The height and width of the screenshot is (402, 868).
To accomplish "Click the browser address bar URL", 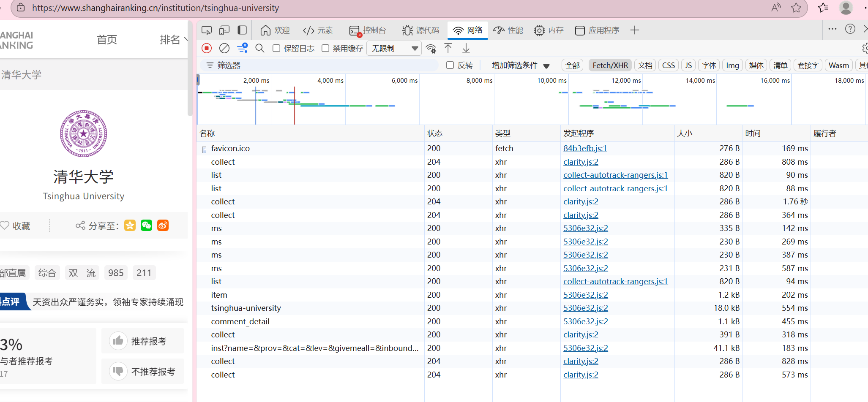I will 156,8.
